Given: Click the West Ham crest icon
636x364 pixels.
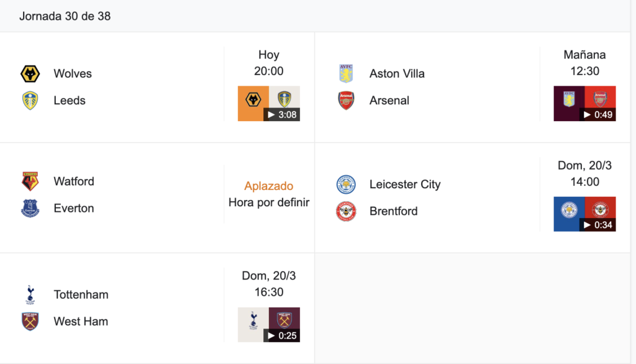Looking at the screenshot, I should pyautogui.click(x=30, y=321).
